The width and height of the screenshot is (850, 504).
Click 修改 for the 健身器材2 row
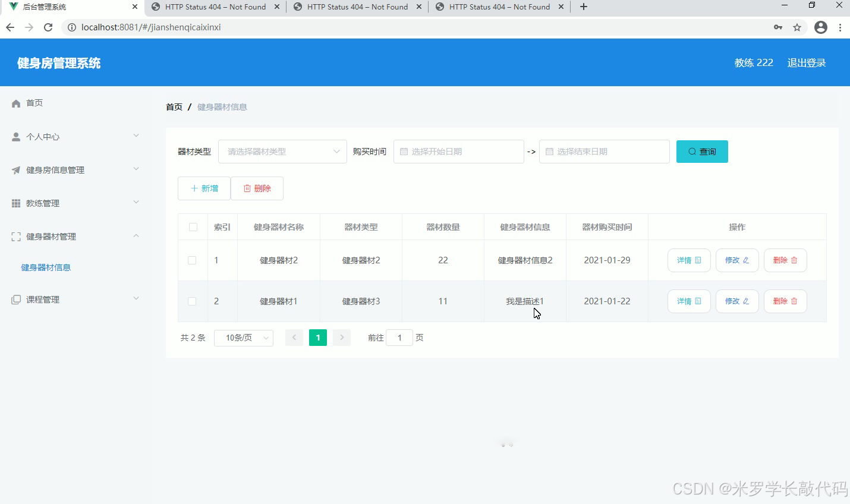[737, 260]
